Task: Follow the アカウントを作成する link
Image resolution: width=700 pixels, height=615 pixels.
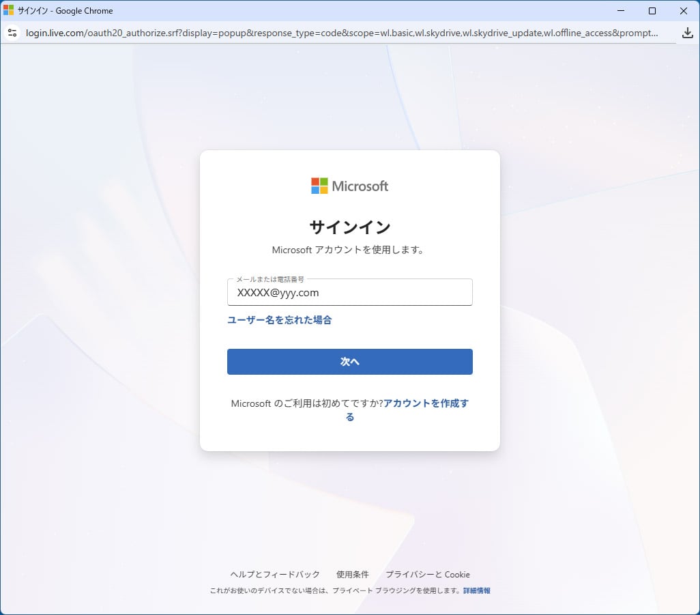Action: (x=426, y=403)
